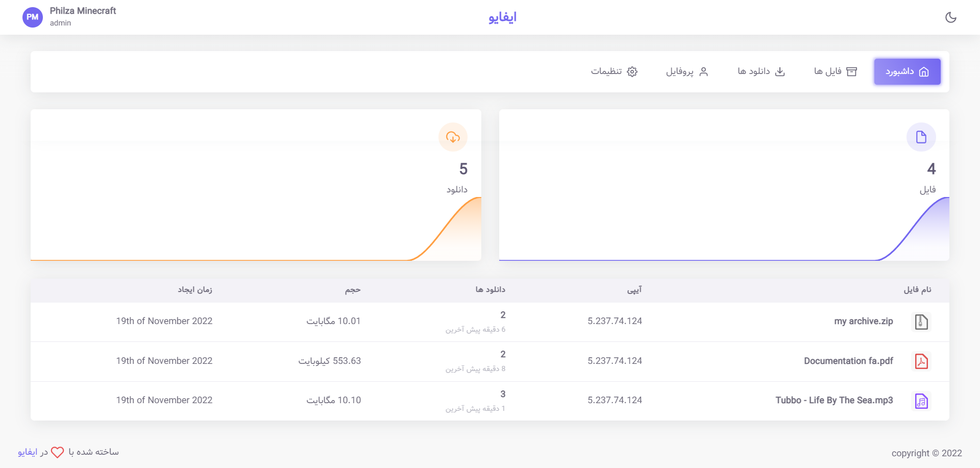Click the orange cloud download icon
The image size is (980, 468).
453,137
